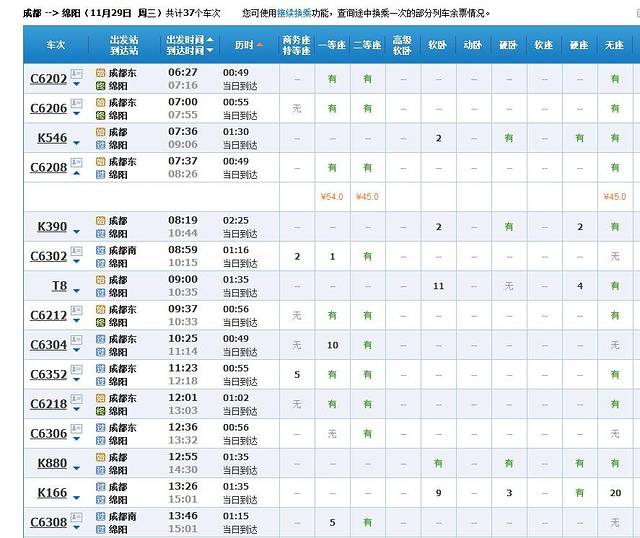Click the ID card icon beside C6352
640x538 pixels.
pyautogui.click(x=76, y=371)
